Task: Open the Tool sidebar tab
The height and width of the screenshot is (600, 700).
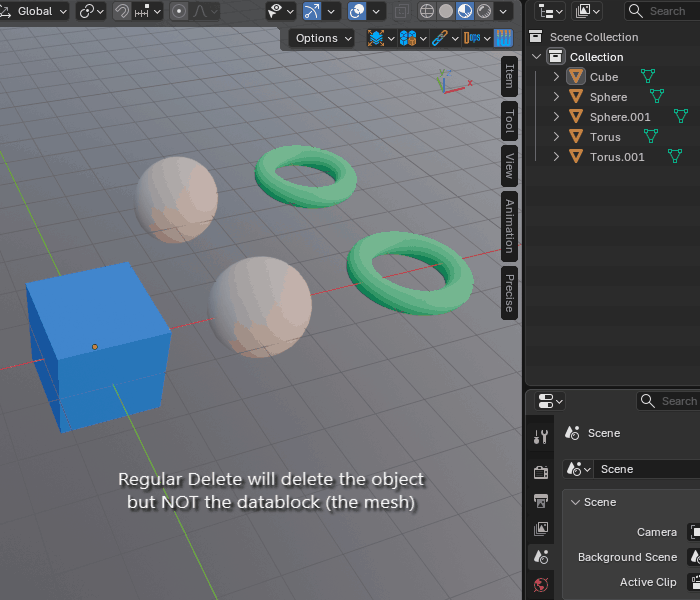Action: click(x=509, y=121)
